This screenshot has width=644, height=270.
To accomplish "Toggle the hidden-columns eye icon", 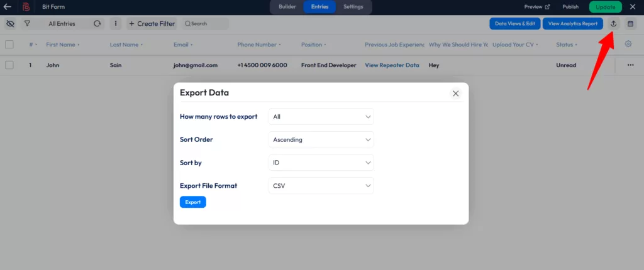I will 10,24.
